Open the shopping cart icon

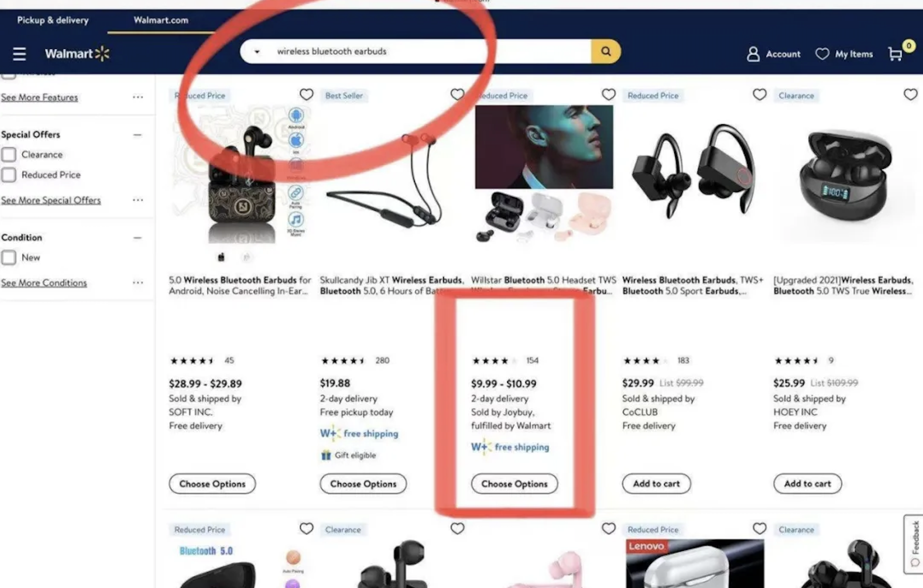click(895, 54)
